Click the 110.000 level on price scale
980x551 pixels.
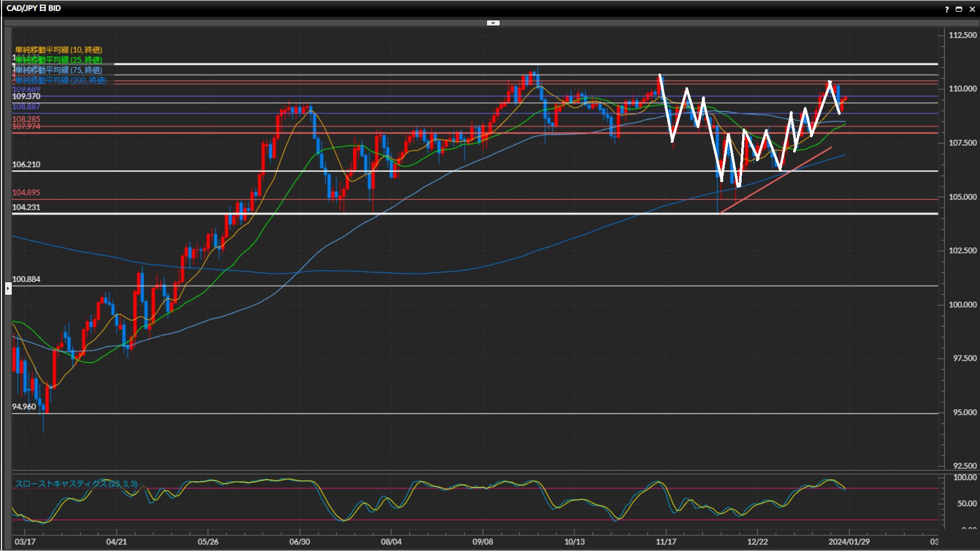click(x=962, y=89)
